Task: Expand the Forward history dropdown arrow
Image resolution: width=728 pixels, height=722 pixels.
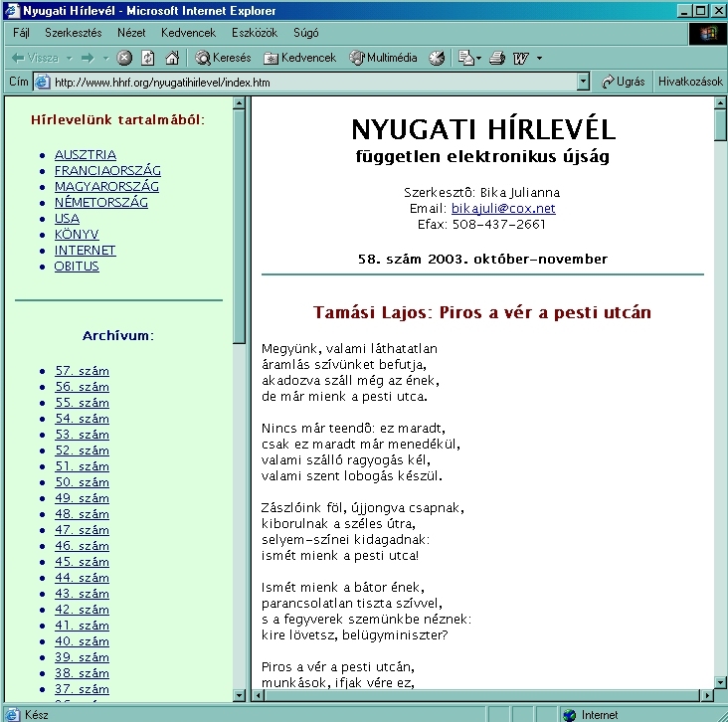Action: pos(105,59)
